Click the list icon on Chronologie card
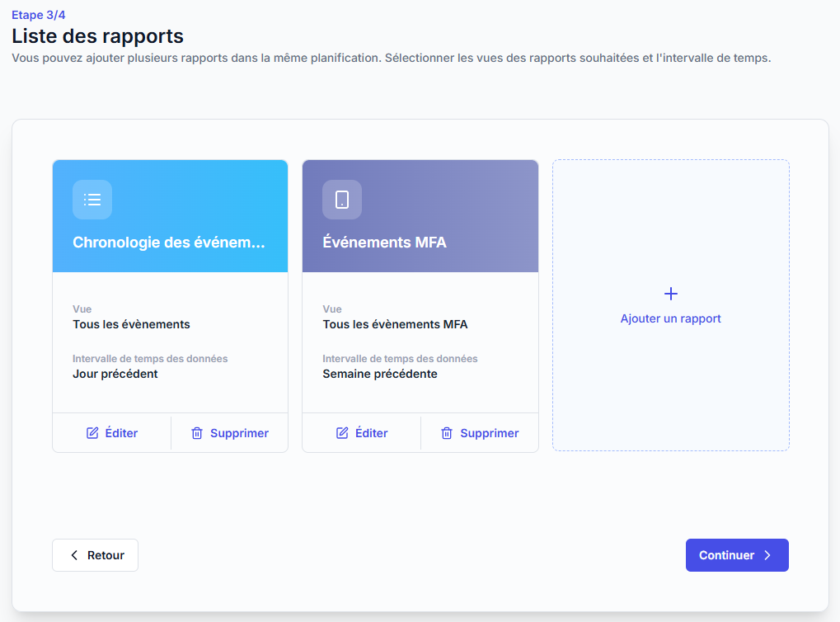The width and height of the screenshot is (840, 622). click(92, 200)
